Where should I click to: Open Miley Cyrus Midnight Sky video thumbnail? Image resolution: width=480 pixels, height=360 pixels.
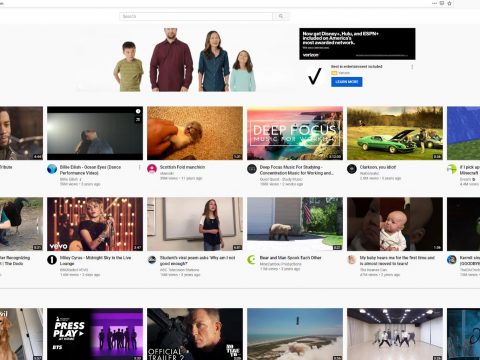pyautogui.click(x=95, y=224)
